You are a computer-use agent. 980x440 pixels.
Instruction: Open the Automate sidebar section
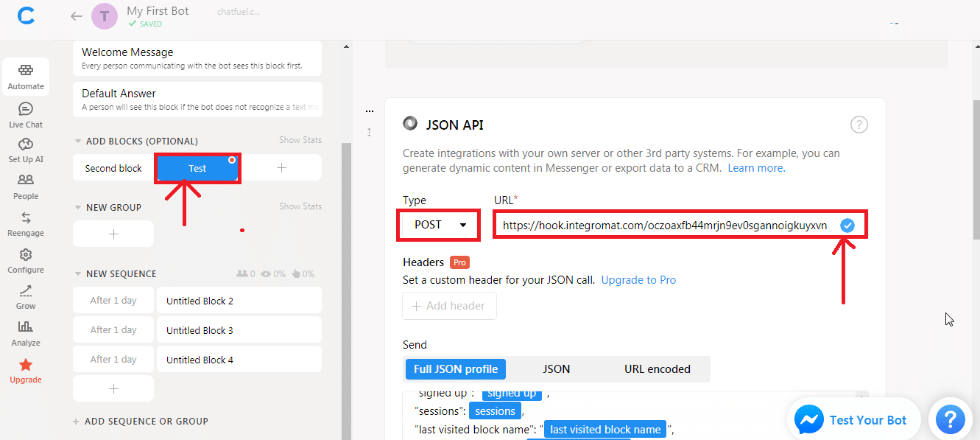click(x=26, y=77)
